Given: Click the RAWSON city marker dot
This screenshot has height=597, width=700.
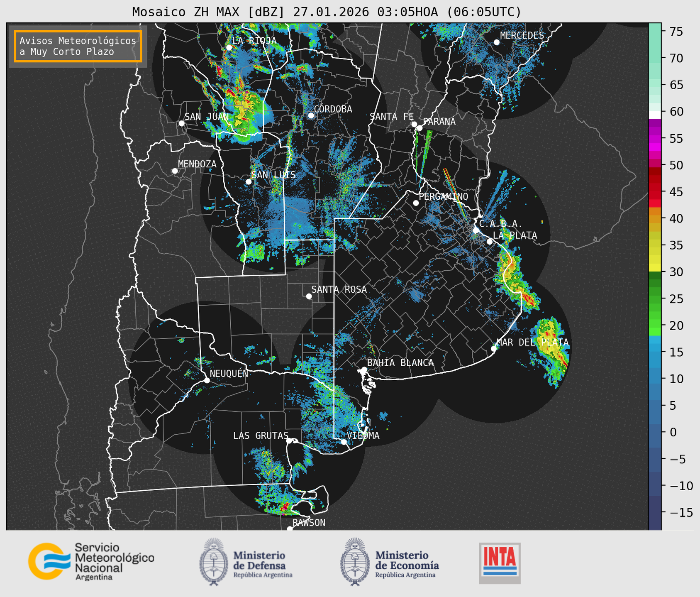Looking at the screenshot, I should pos(290,528).
